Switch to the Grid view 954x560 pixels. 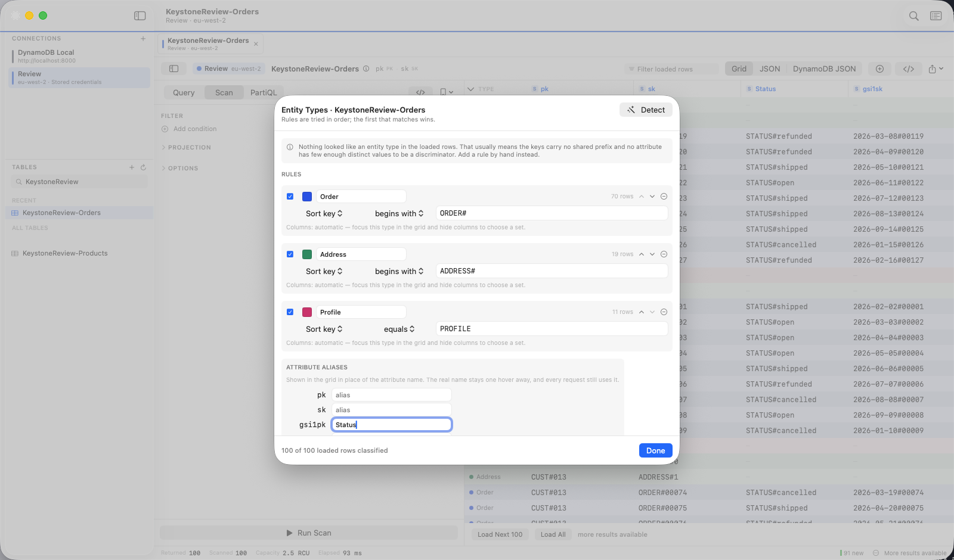pyautogui.click(x=739, y=69)
